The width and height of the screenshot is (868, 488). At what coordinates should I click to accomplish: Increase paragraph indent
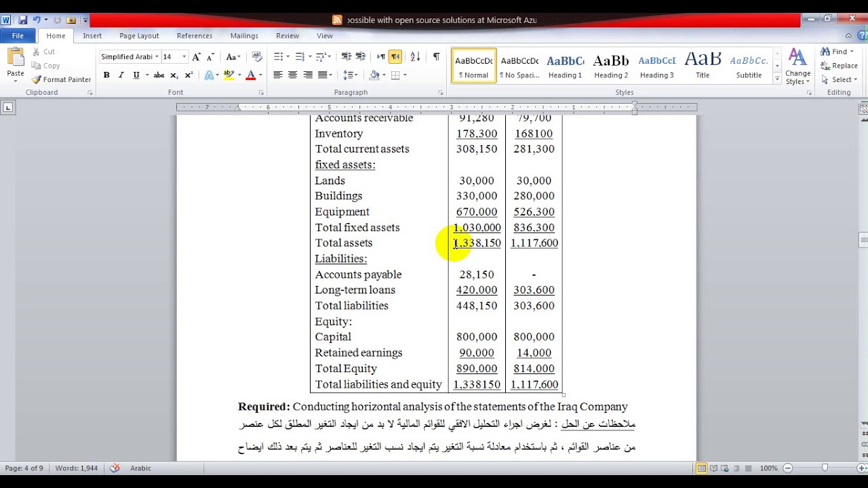click(x=359, y=57)
